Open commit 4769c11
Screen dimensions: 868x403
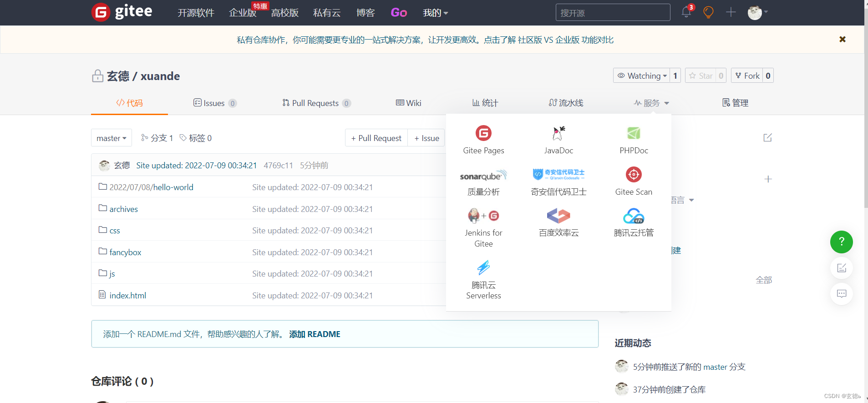click(278, 165)
